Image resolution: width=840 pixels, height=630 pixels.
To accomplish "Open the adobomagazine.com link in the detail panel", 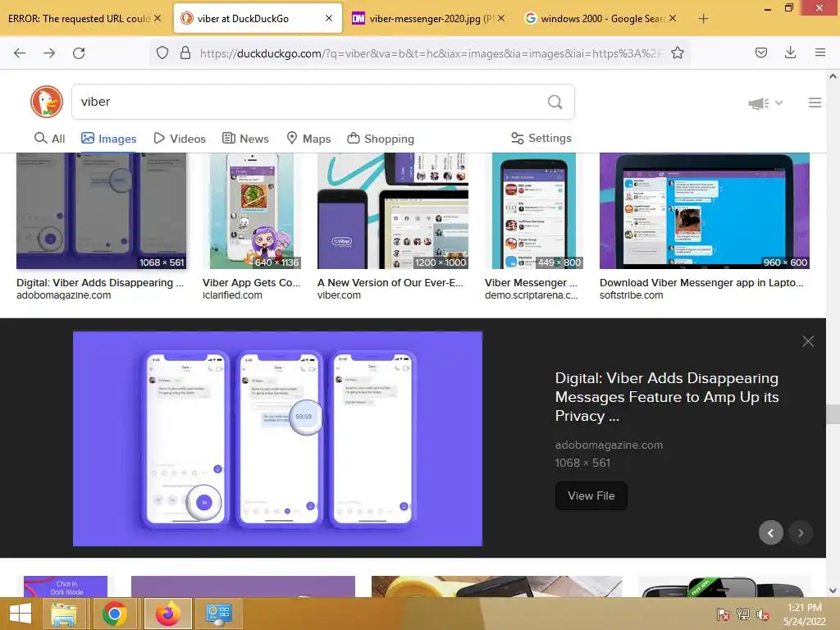I will (x=609, y=445).
